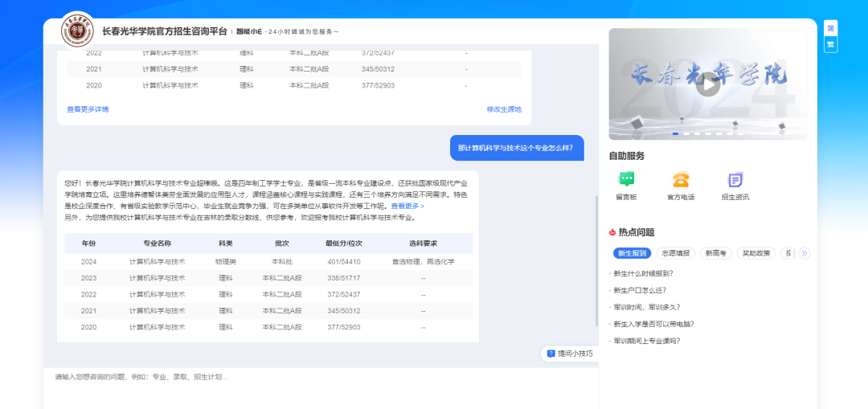The image size is (868, 409).
Task: Select the 新生报到 tab
Action: pos(633,253)
